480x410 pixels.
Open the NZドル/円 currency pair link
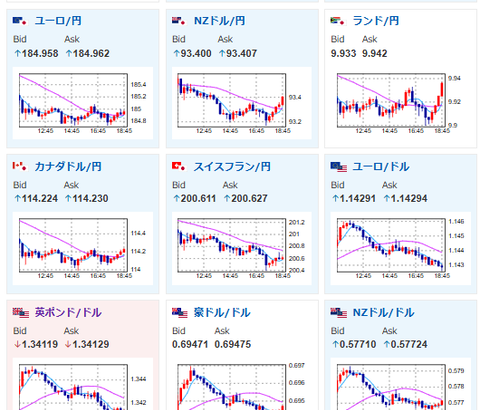tap(220, 21)
